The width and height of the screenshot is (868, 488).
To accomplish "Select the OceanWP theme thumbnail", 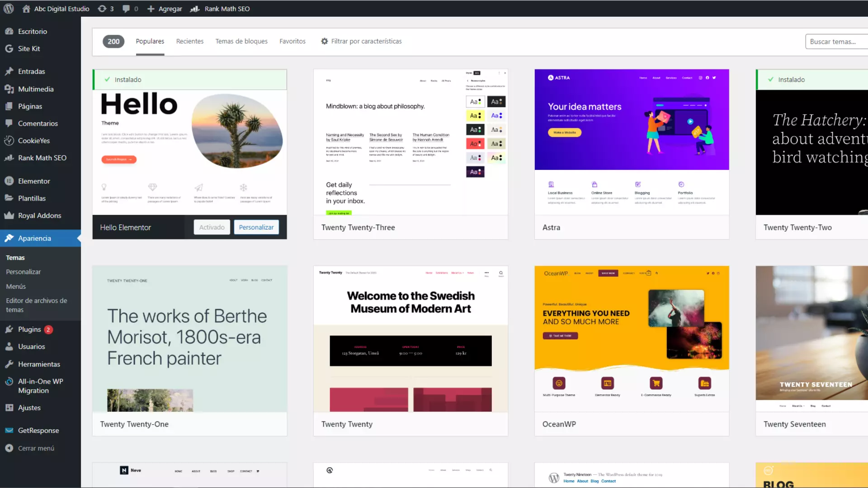I will 632,339.
